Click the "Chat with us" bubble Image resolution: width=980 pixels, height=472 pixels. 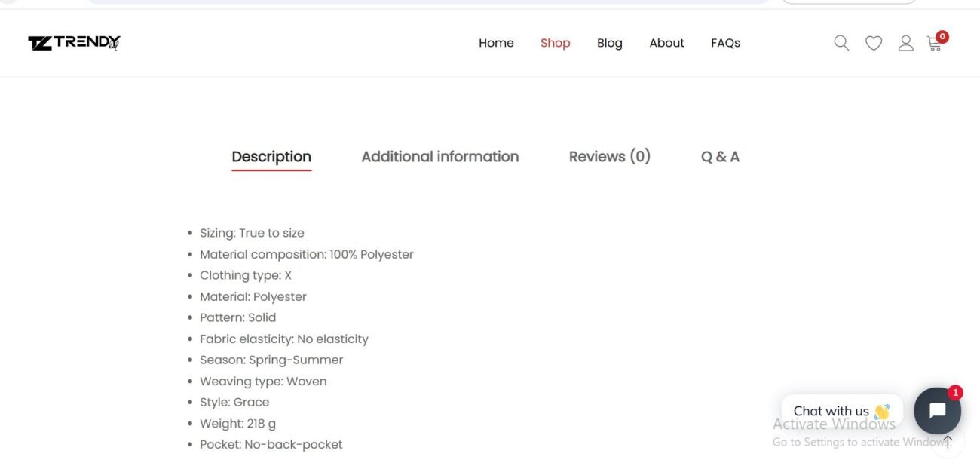click(841, 411)
